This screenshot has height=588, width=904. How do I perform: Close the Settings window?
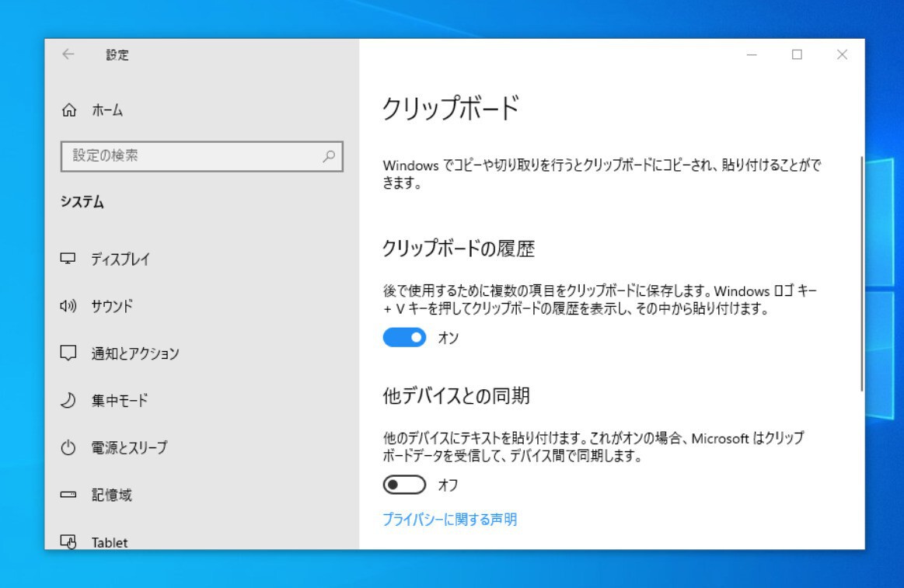(842, 54)
